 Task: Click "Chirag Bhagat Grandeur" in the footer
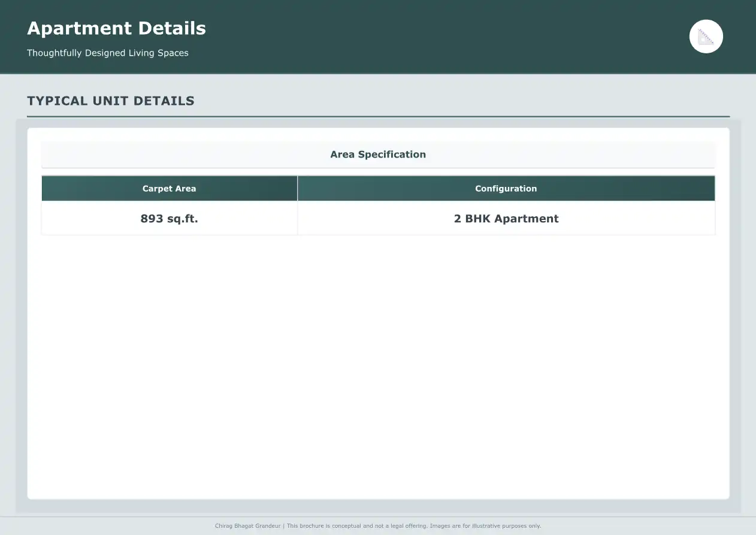[x=247, y=526]
